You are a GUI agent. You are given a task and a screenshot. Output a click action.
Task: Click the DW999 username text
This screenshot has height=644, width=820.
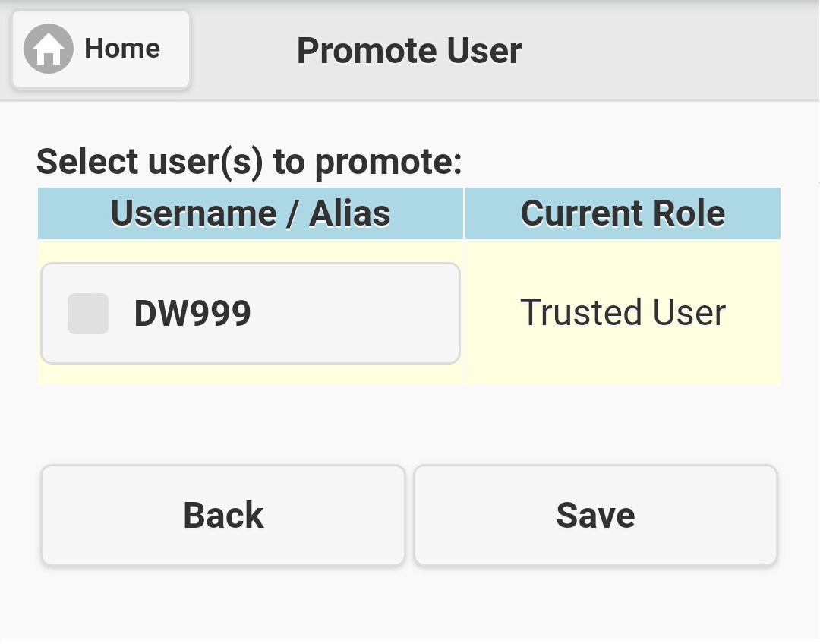192,314
